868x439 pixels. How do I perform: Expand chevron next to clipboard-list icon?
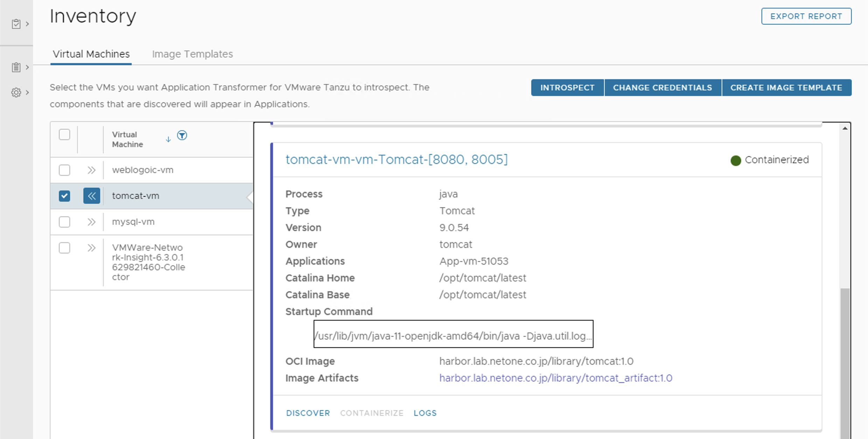[x=27, y=67]
